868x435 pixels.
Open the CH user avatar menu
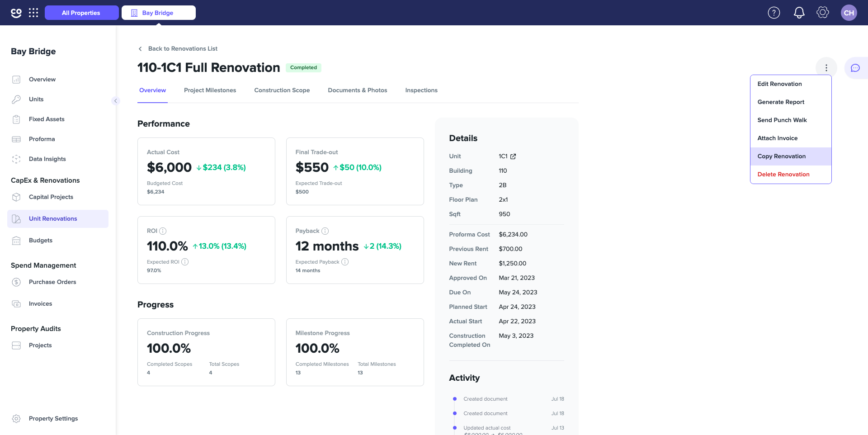click(849, 13)
